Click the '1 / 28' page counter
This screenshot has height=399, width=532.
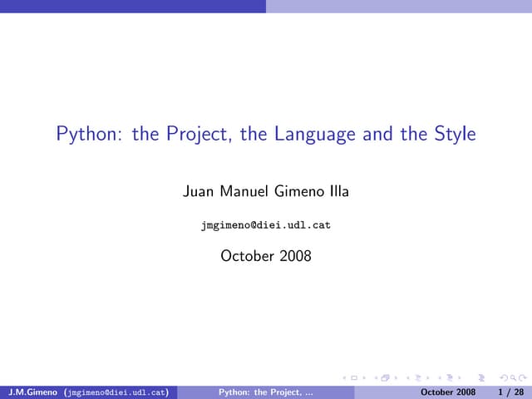pyautogui.click(x=509, y=392)
